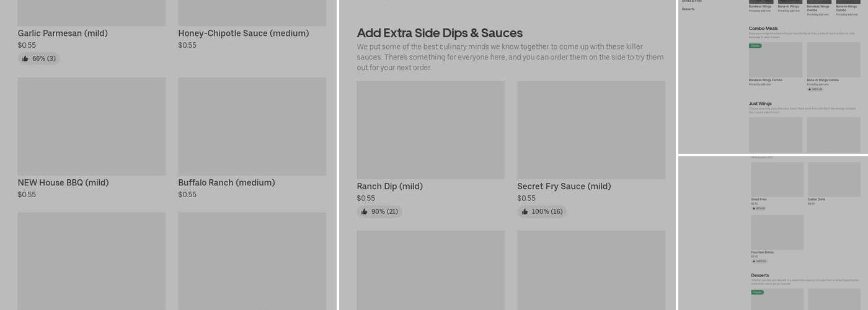Open the Small Fries item name
This screenshot has width=868, height=310.
[x=759, y=200]
